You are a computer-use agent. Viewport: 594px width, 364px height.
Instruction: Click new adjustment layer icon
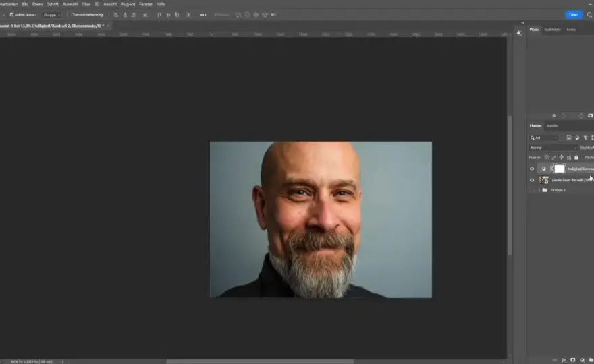tap(583, 360)
